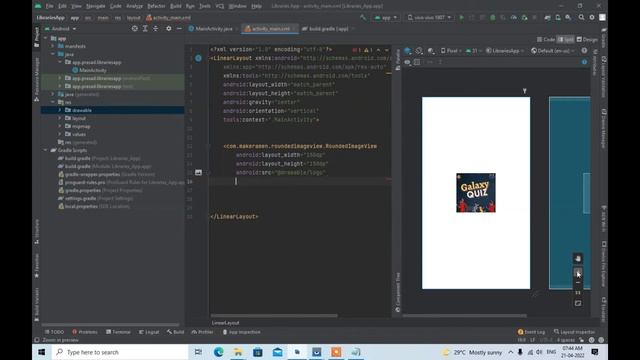640x360 pixels.
Task: Collapse the Gradle Scripts node
Action: [45, 150]
